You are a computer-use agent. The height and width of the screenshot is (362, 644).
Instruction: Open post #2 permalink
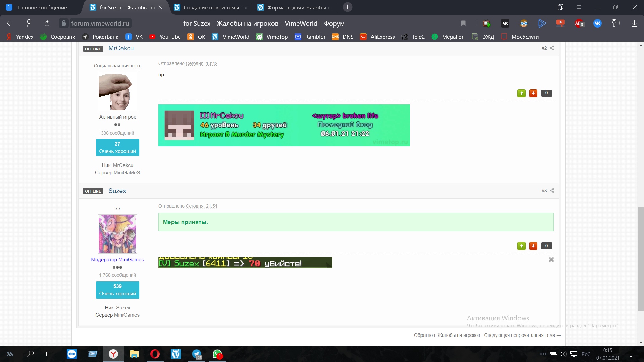(x=544, y=48)
